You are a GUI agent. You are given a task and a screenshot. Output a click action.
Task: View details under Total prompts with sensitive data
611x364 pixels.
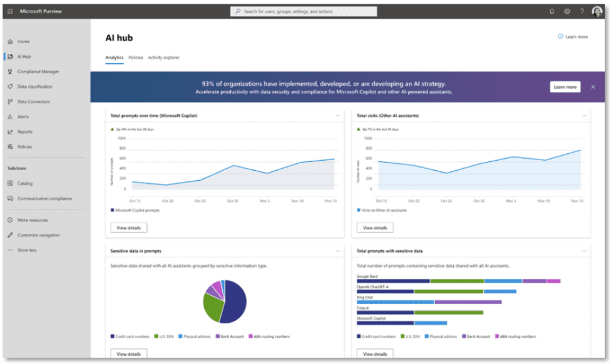point(375,353)
